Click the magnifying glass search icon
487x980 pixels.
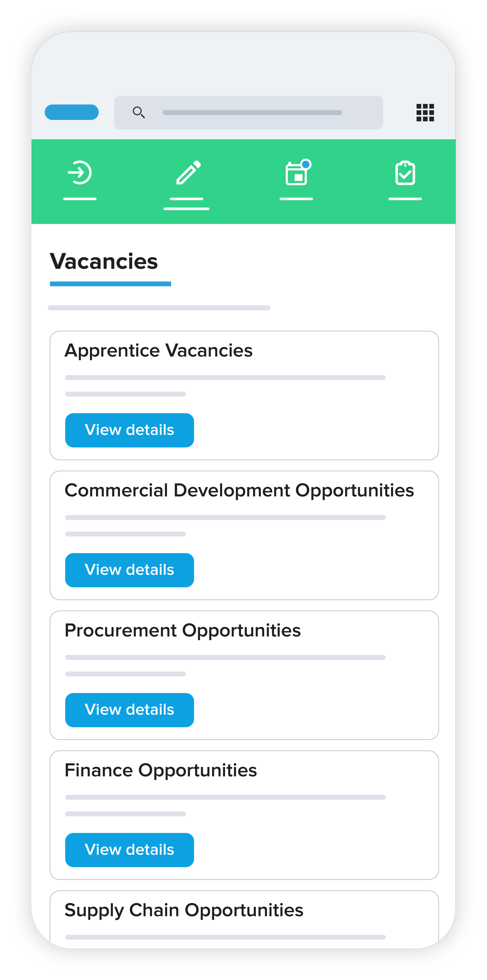coord(138,112)
